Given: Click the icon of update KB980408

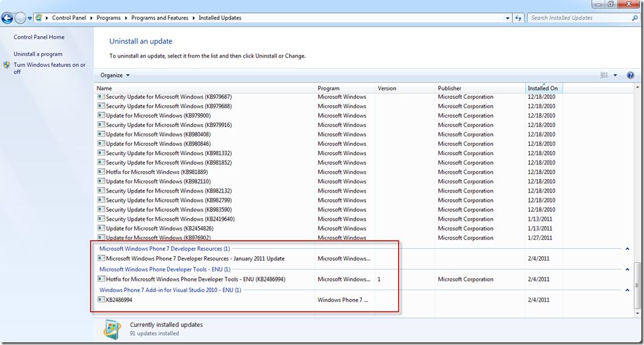Looking at the screenshot, I should (101, 134).
